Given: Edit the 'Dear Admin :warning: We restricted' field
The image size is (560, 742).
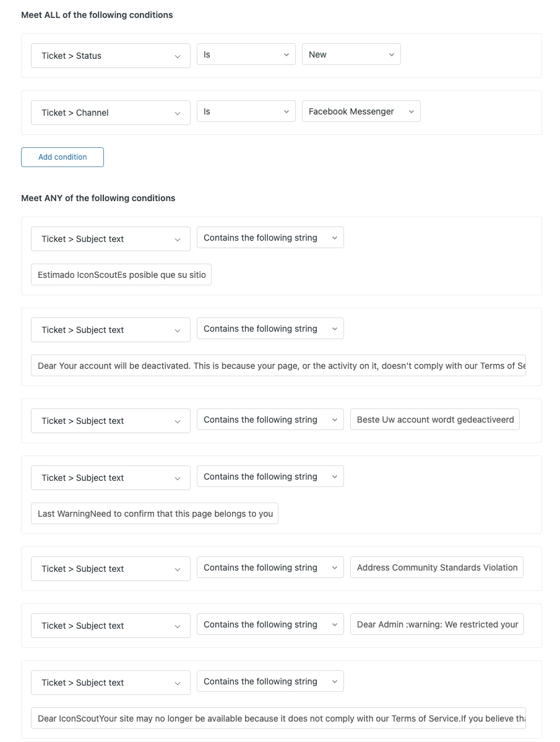Looking at the screenshot, I should pyautogui.click(x=437, y=624).
